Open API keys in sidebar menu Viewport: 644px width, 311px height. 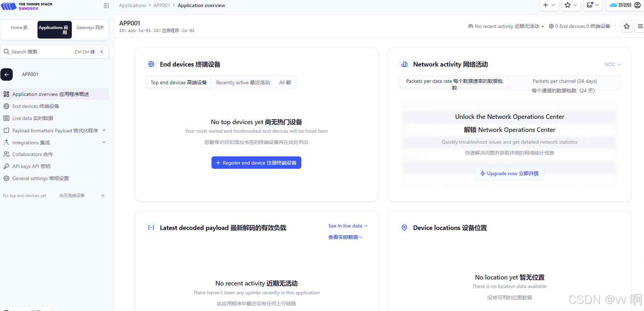coord(55,166)
